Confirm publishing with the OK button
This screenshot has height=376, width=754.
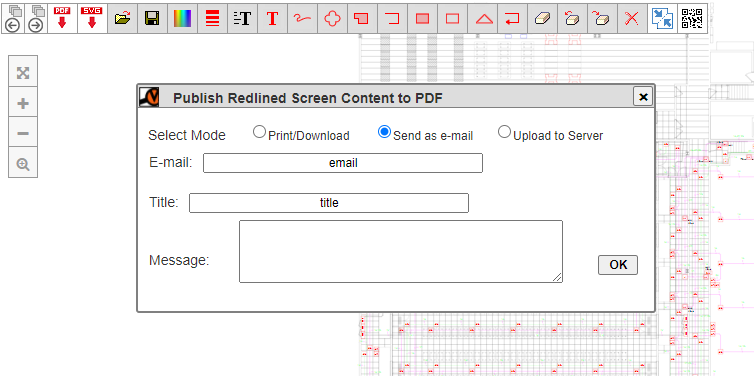(x=618, y=265)
